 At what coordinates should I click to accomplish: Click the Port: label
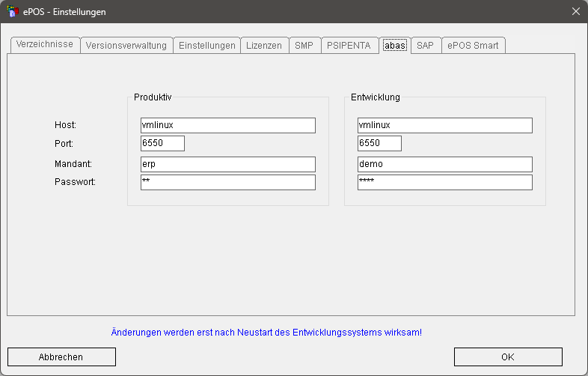click(64, 144)
